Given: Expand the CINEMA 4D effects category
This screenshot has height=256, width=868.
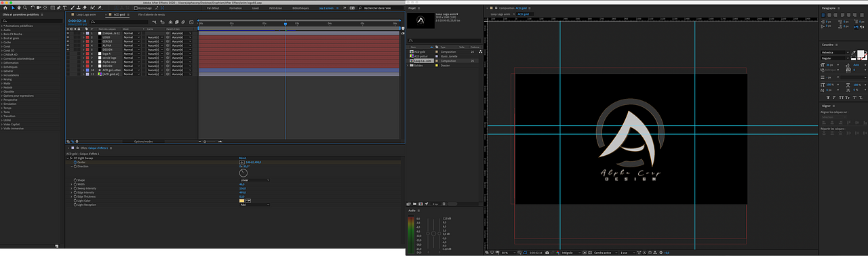Looking at the screenshot, I should [3, 54].
